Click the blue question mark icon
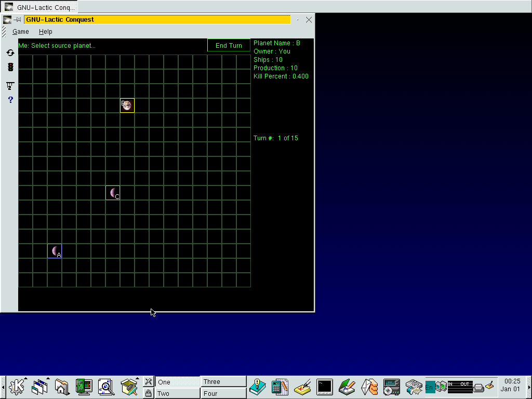The width and height of the screenshot is (532, 399). point(10,100)
